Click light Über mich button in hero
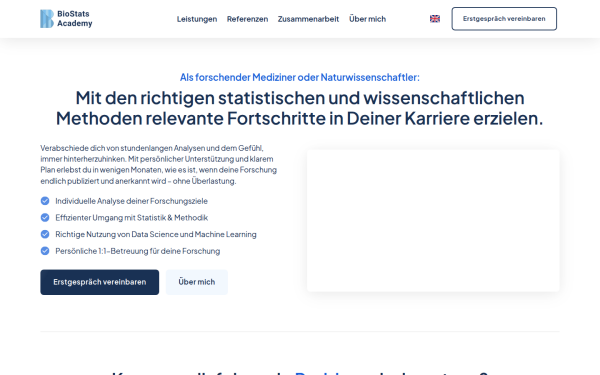The width and height of the screenshot is (600, 375). pyautogui.click(x=197, y=282)
